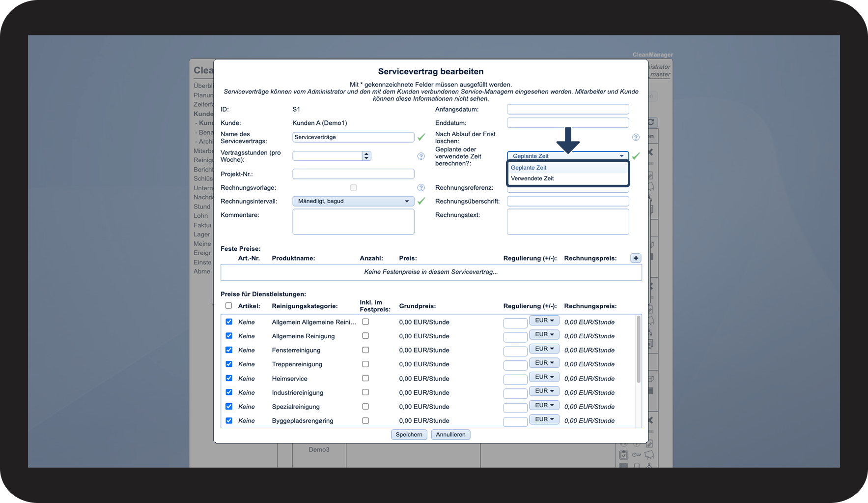868x503 pixels.
Task: Adjust the Vertragsstunden stepper arrows
Action: pos(366,156)
